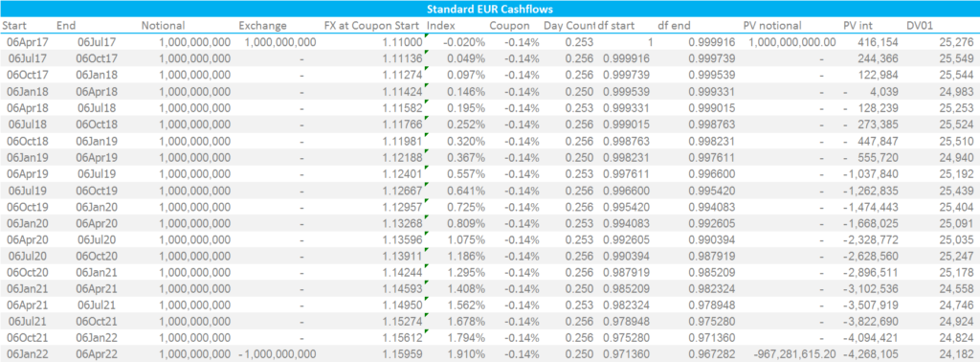Click the 'FX at Coupon Start' header
Screen dimensions: 980x362
[x=372, y=26]
